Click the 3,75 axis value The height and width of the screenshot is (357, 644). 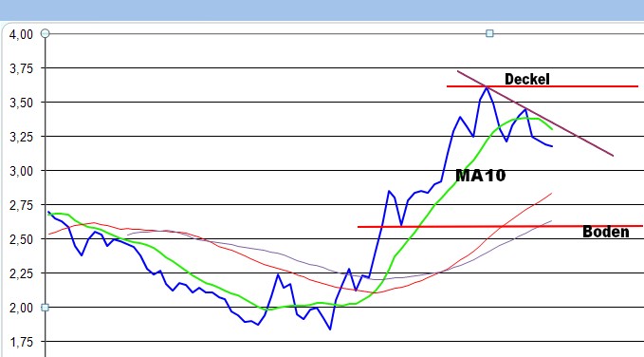21,68
